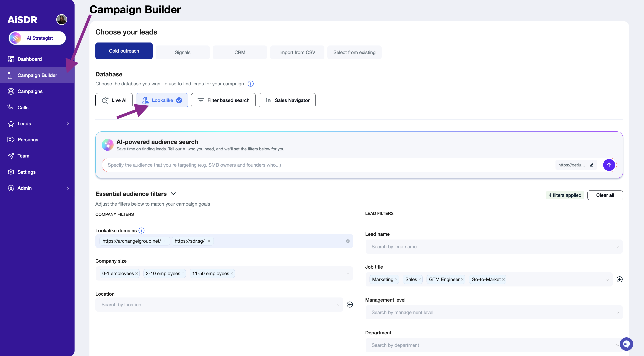Remove Go-to-Market job title tag
Viewport: 644px width, 356px height.
point(503,280)
